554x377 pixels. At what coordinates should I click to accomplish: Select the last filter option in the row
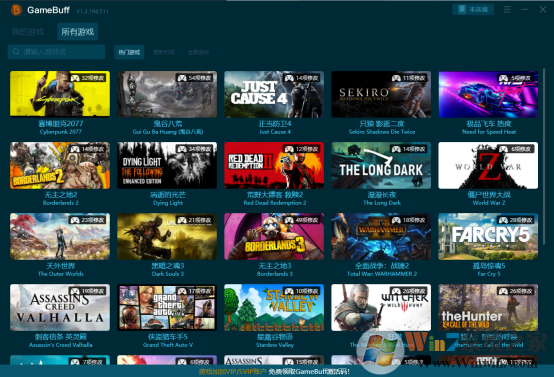click(199, 52)
